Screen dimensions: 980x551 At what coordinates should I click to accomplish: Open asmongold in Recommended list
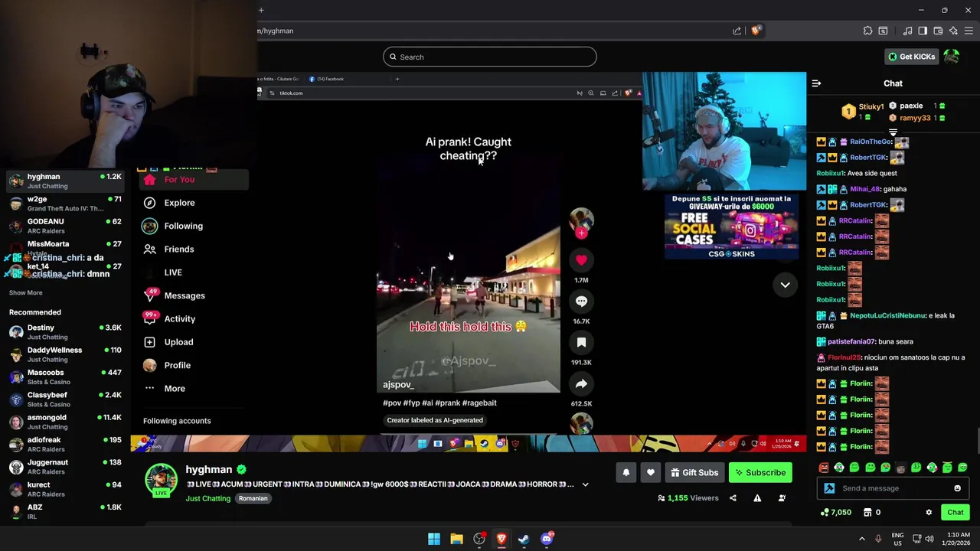click(65, 422)
